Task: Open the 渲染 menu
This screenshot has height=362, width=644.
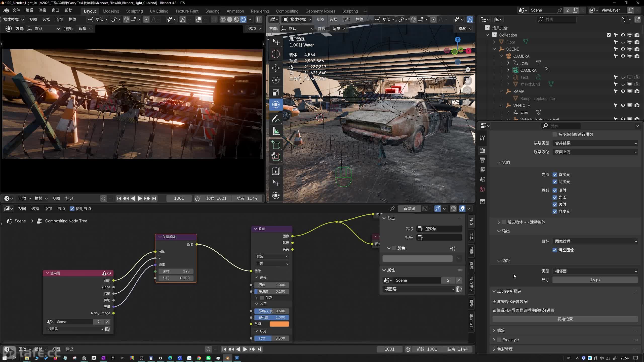Action: click(42, 10)
